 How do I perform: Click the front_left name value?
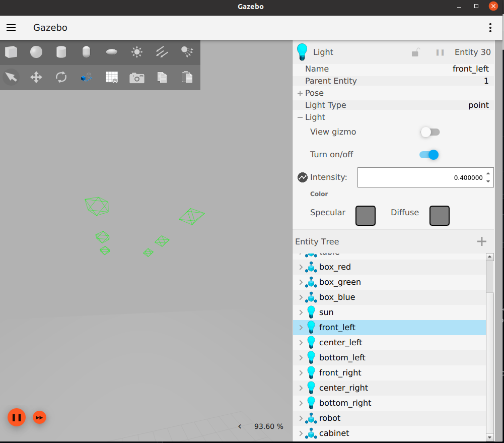coord(471,69)
